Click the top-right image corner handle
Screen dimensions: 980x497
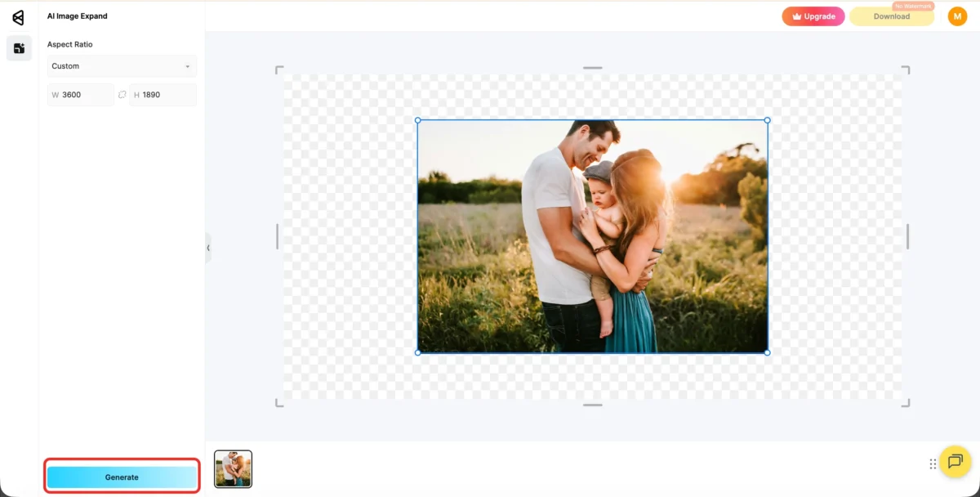tap(767, 120)
